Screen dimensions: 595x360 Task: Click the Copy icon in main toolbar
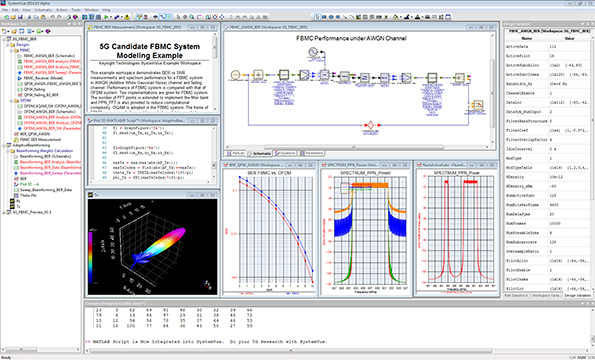point(36,17)
